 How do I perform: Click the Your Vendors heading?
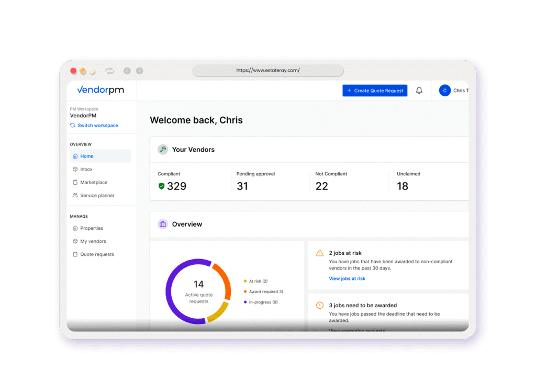[193, 150]
